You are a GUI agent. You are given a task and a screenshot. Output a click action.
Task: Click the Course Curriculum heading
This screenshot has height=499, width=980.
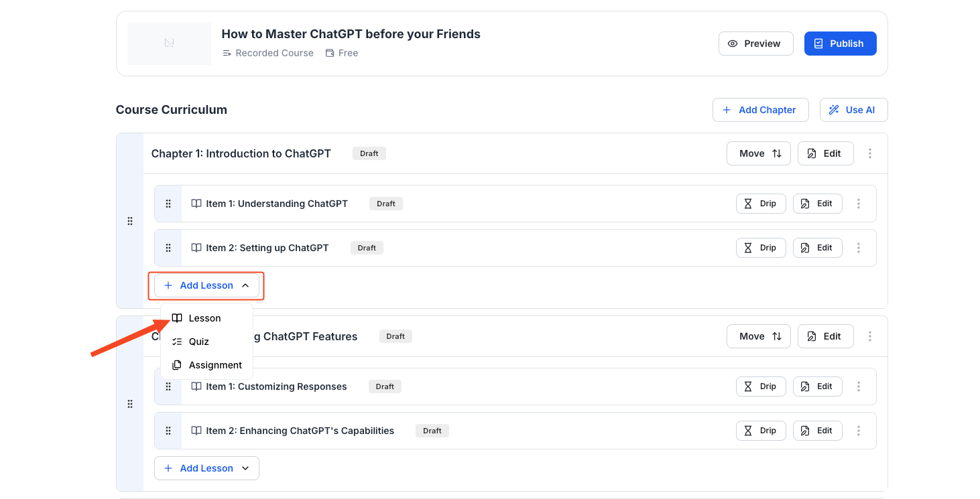[x=172, y=110]
